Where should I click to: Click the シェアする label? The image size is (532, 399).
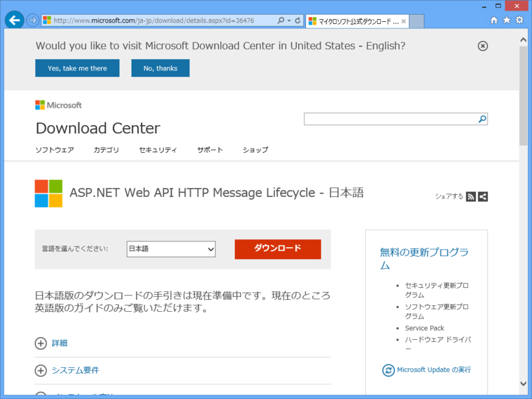[450, 196]
